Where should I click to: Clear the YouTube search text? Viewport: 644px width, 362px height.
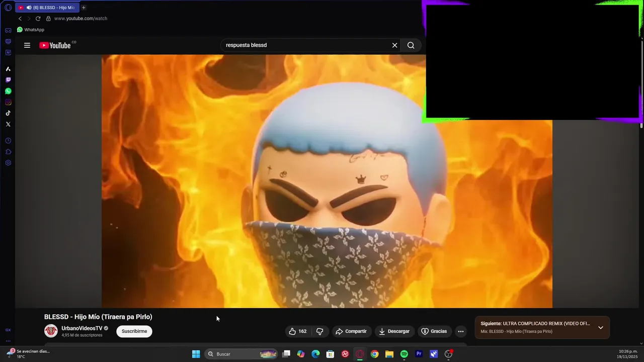click(x=395, y=45)
